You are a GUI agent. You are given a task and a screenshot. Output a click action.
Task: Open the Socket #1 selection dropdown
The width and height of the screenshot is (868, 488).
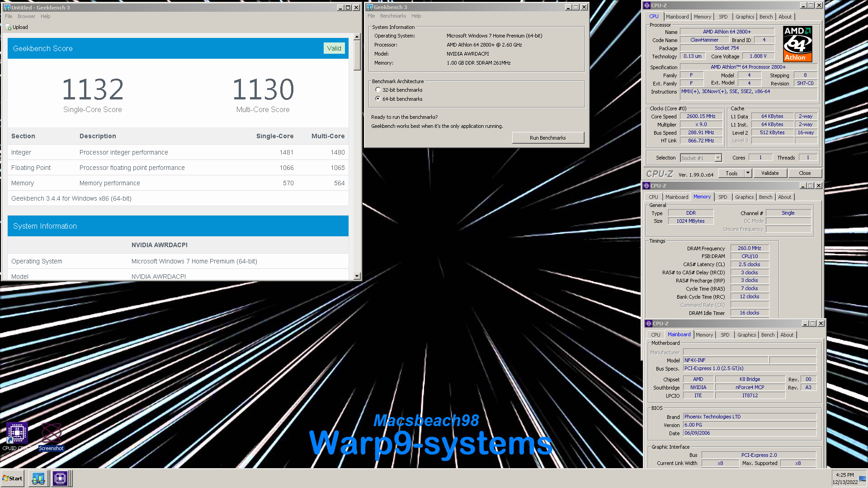[718, 158]
